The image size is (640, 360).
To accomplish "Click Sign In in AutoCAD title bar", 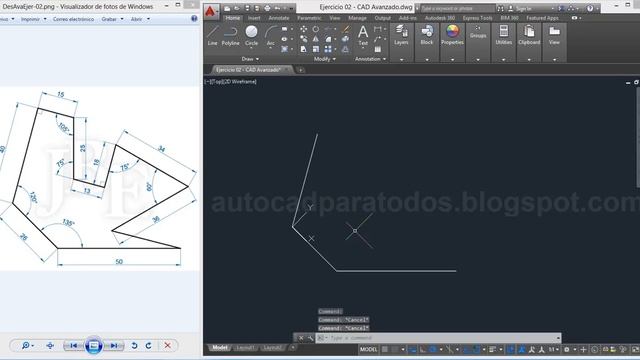I will pos(524,9).
